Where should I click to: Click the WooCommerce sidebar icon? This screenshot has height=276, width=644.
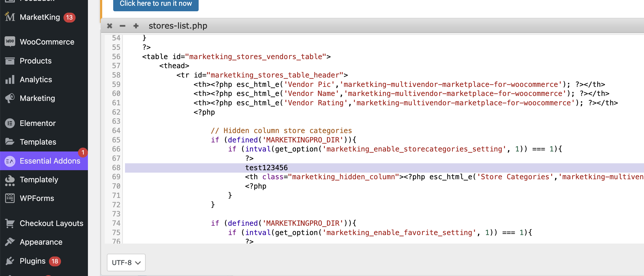(10, 42)
